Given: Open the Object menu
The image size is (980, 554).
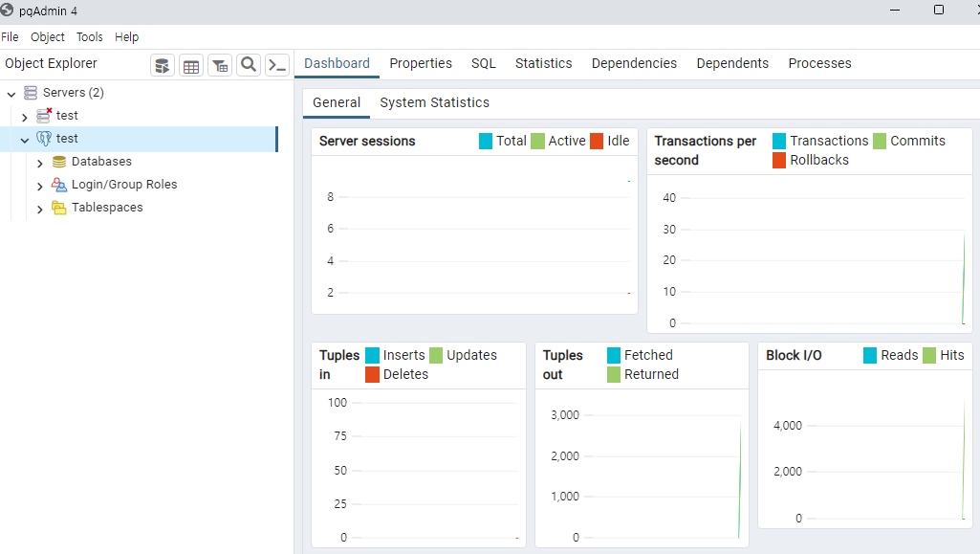Looking at the screenshot, I should coord(48,37).
